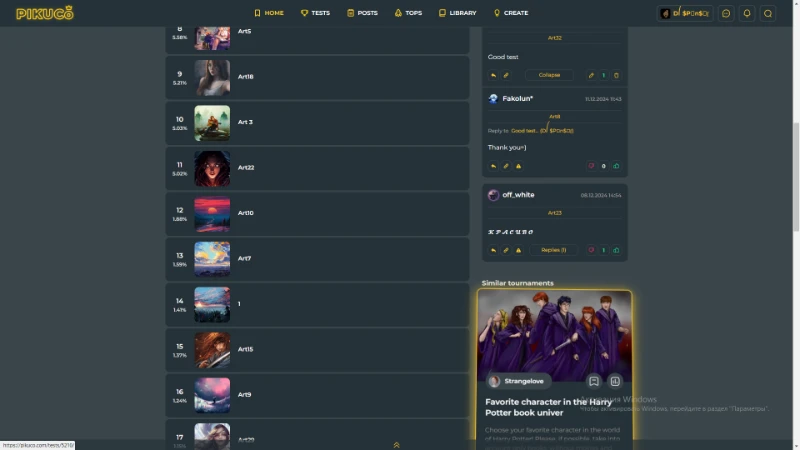Viewport: 800px width, 450px height.
Task: Open the Tests menu item
Action: pyautogui.click(x=315, y=13)
